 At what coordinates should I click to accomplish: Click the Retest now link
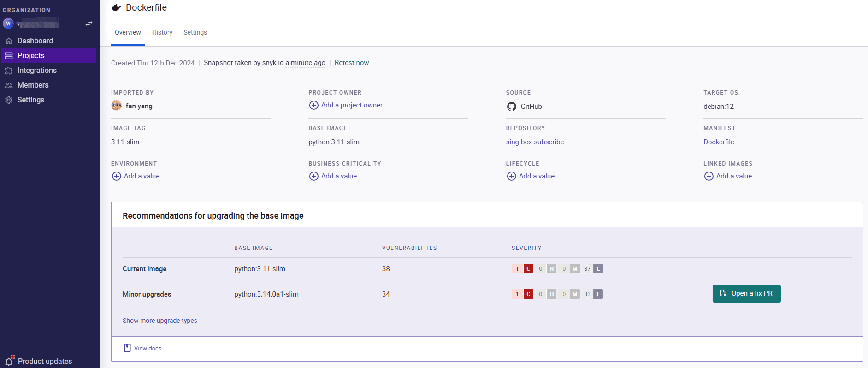pyautogui.click(x=352, y=63)
